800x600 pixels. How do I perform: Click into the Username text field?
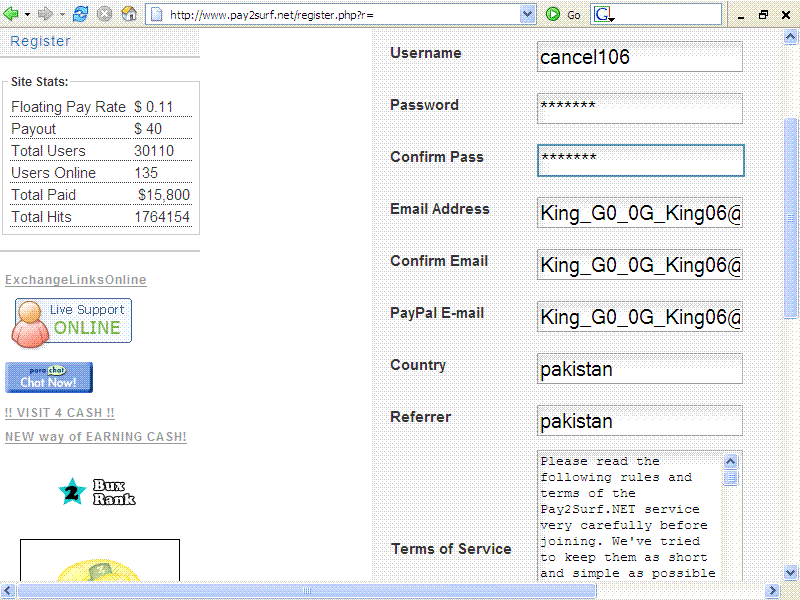pos(639,57)
